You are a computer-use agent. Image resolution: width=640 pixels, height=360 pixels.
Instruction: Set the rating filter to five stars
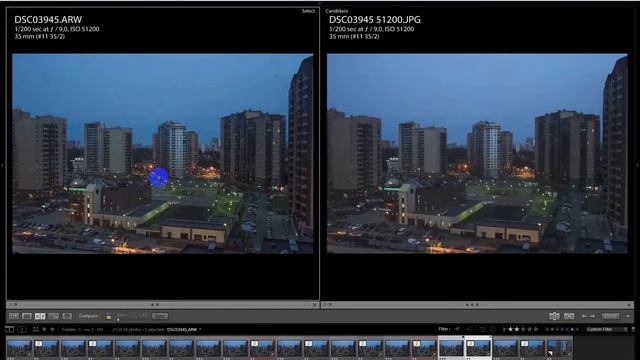pyautogui.click(x=536, y=329)
